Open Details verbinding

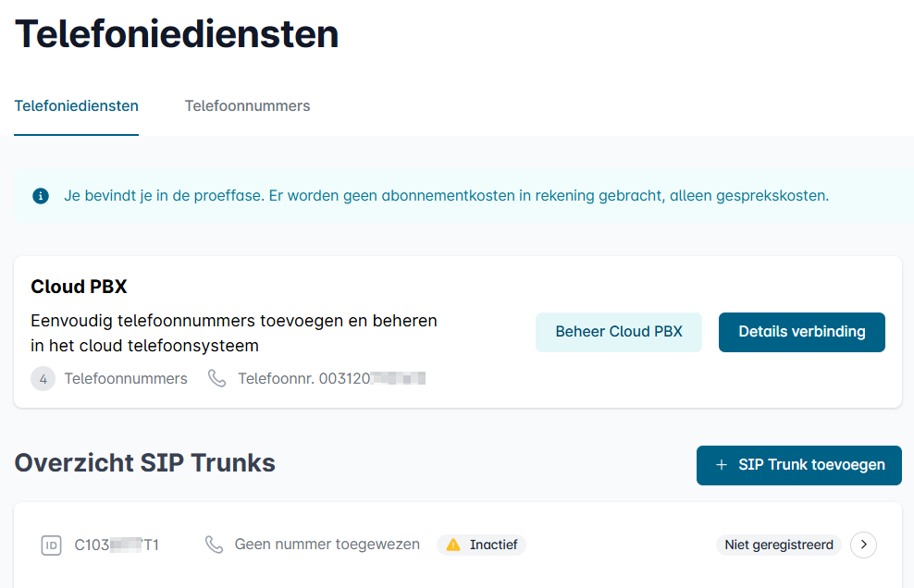coord(801,332)
